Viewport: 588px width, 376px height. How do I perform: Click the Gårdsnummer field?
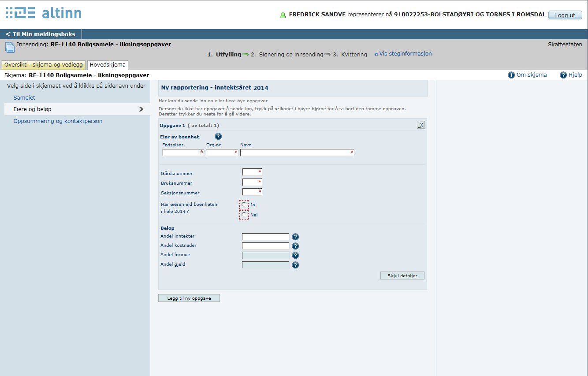click(x=252, y=172)
